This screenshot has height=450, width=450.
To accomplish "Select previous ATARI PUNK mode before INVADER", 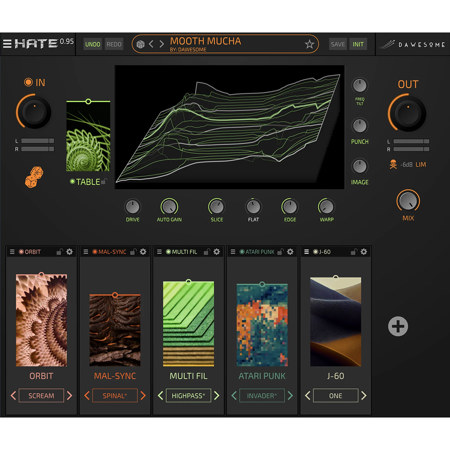I will coord(234,396).
